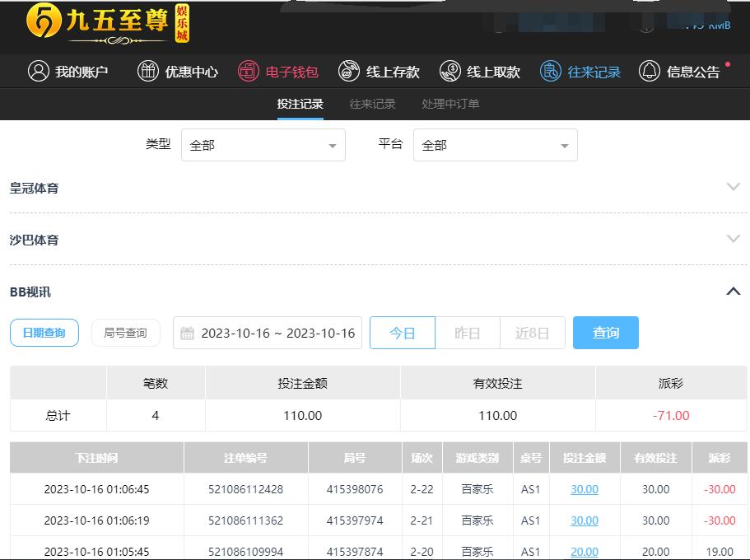Click the 20.00 bet amount link
The image size is (750, 560).
(x=585, y=552)
